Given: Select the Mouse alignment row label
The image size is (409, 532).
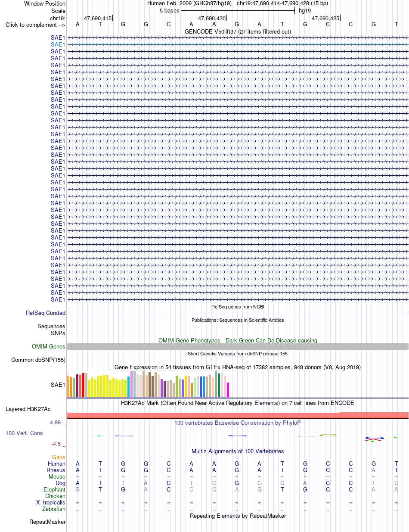Looking at the screenshot, I should [x=57, y=477].
